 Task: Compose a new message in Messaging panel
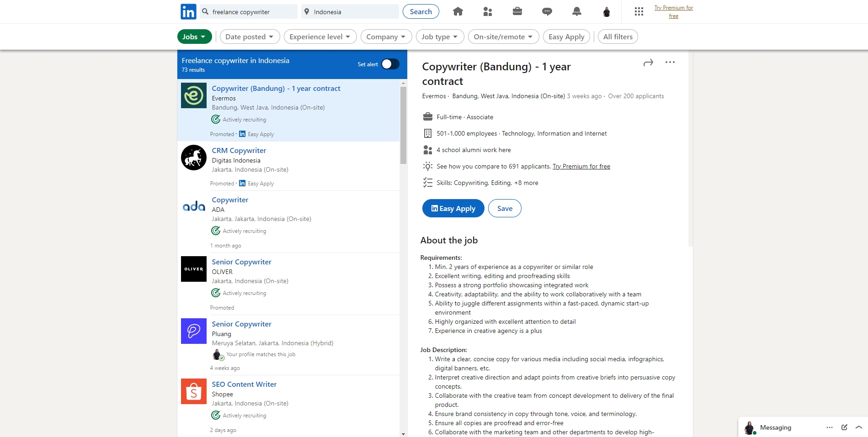click(844, 427)
